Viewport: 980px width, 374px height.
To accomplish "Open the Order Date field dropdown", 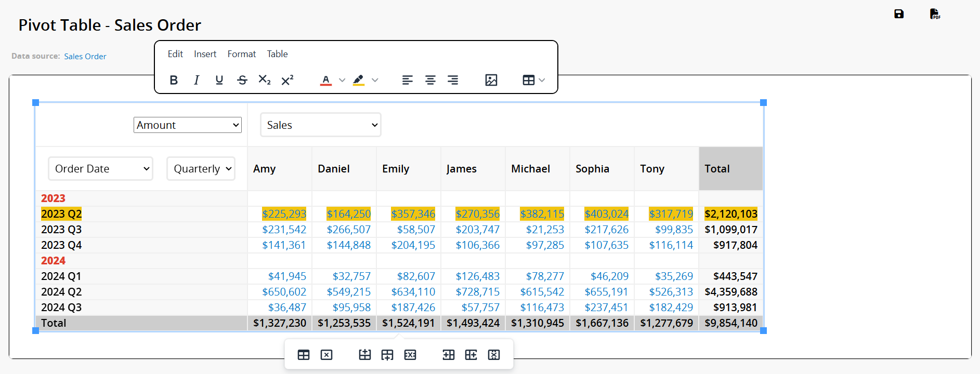I will [101, 169].
